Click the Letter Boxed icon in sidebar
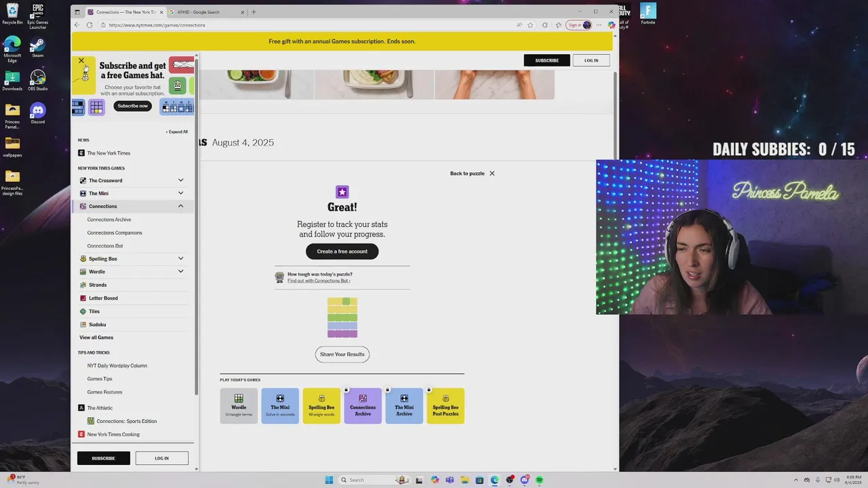Viewport: 868px width, 488px height. [x=83, y=298]
